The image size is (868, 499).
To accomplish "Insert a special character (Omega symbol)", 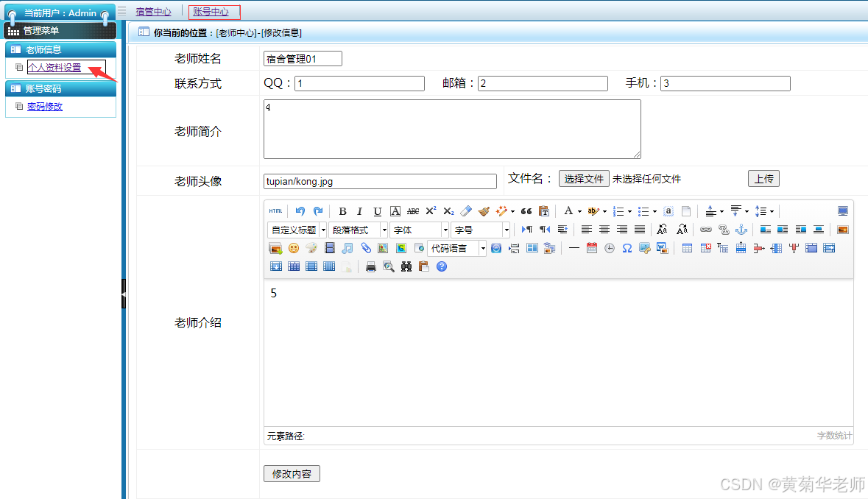I will point(627,248).
